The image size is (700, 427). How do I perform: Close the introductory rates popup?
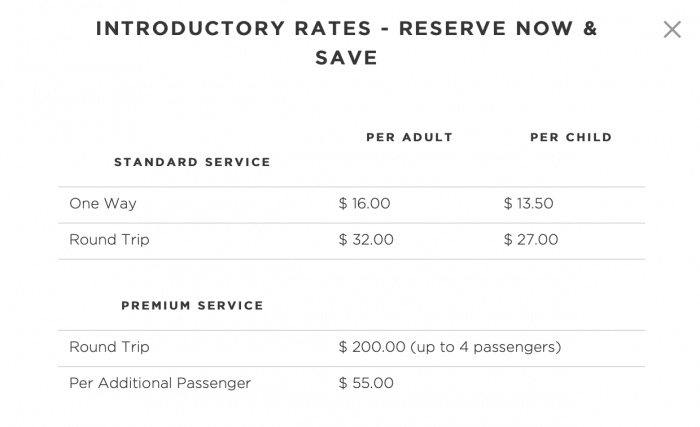click(672, 30)
